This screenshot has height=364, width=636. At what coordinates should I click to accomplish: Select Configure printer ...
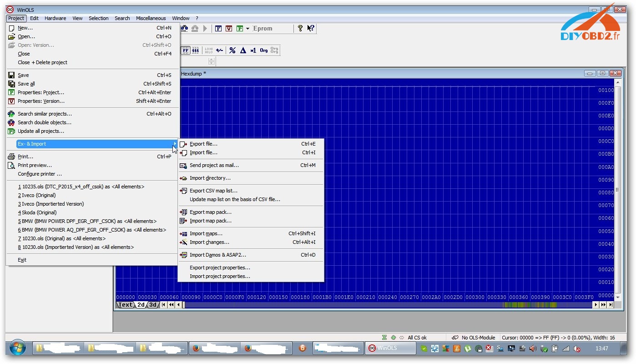tap(91, 174)
